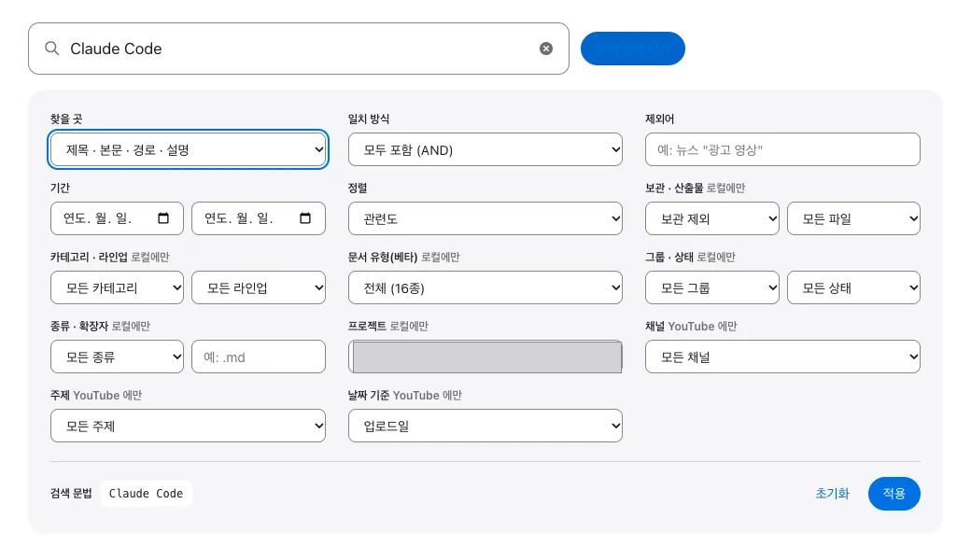Focus the 기간 end date field
This screenshot has height=560, width=971.
pyautogui.click(x=259, y=218)
